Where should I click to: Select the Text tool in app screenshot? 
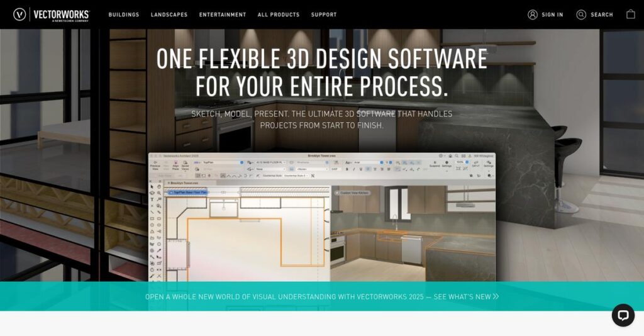pos(152,199)
